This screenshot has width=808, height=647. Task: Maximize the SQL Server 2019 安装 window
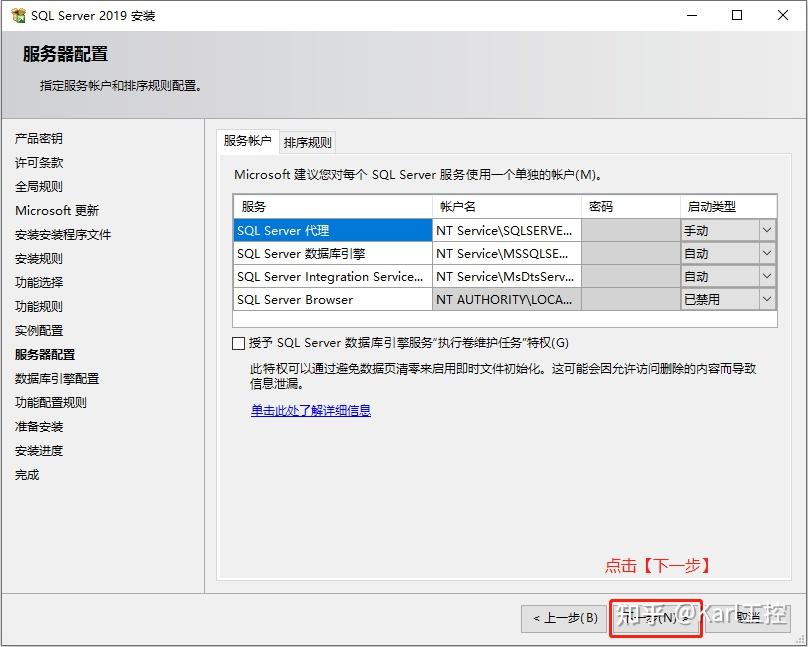[x=737, y=15]
